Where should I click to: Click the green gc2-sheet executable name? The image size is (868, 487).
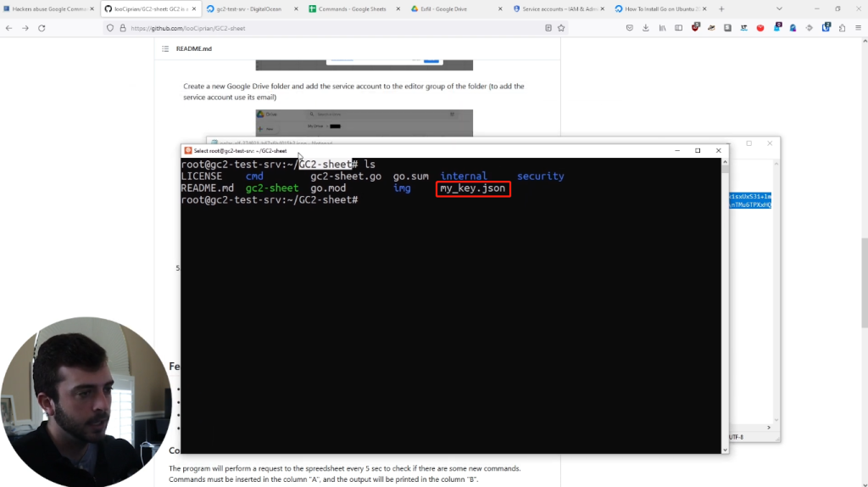click(x=272, y=188)
